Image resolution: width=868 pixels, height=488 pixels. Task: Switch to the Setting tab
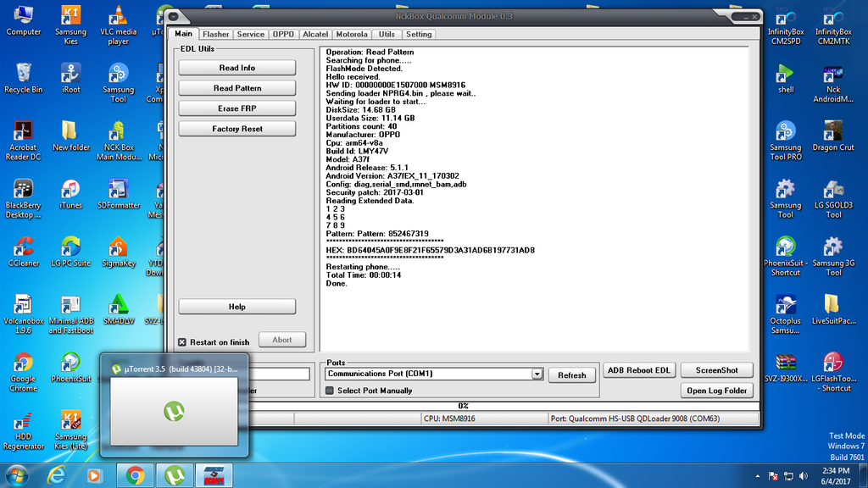click(418, 35)
